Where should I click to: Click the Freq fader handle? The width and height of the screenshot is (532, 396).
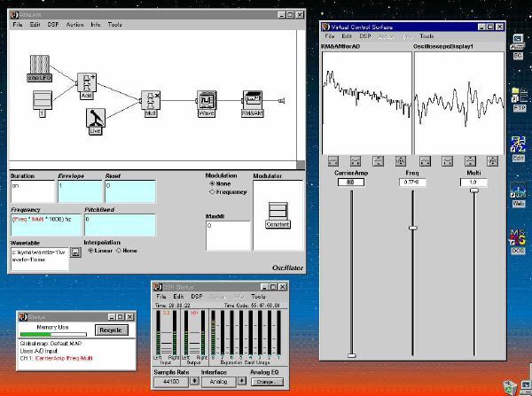(412, 228)
